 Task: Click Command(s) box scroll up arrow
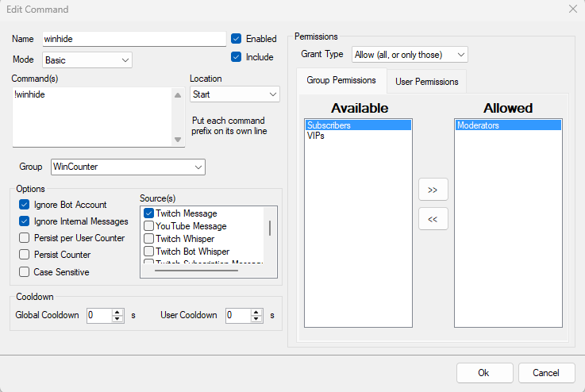[178, 95]
